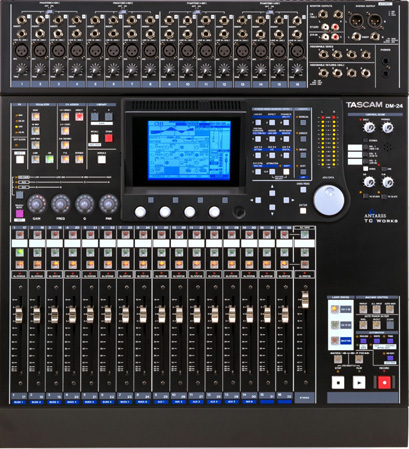Hit the white STOP transport key

[338, 382]
